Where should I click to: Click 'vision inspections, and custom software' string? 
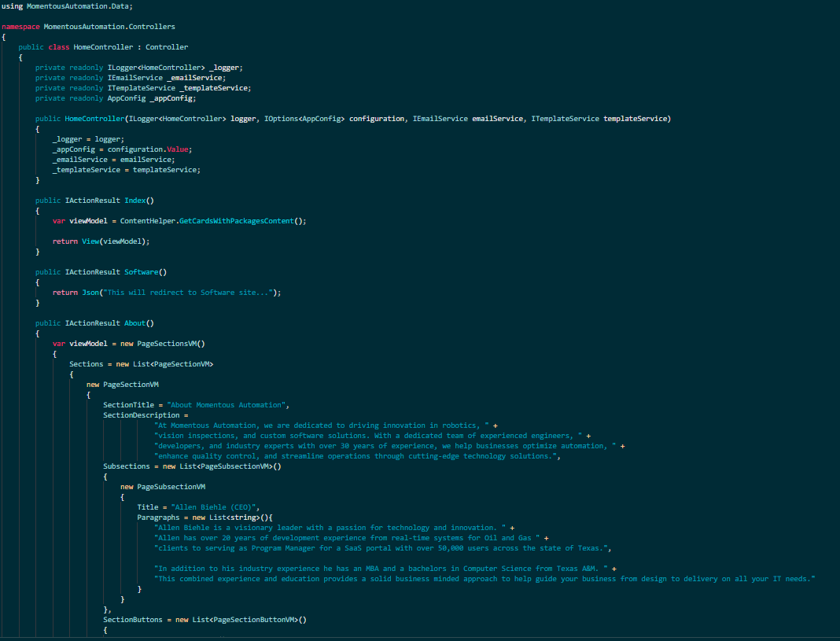(368, 436)
